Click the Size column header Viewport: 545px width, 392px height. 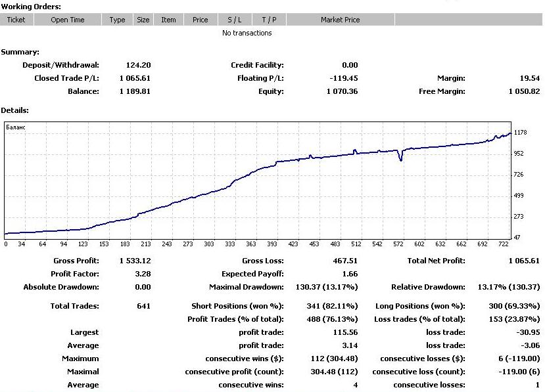(143, 20)
